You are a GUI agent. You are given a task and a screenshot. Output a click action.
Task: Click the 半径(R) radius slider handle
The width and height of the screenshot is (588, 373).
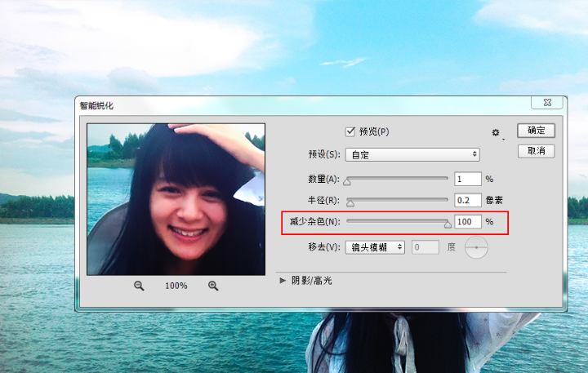coord(350,203)
